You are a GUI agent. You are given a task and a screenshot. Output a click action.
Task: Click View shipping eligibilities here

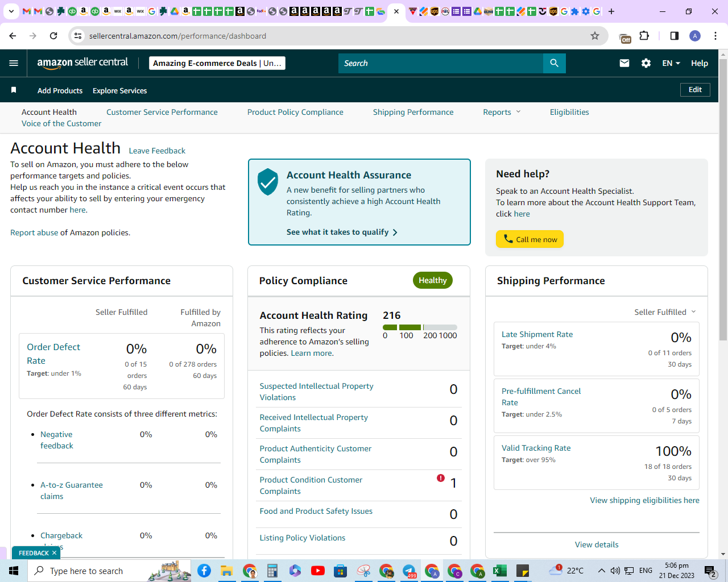[644, 500]
